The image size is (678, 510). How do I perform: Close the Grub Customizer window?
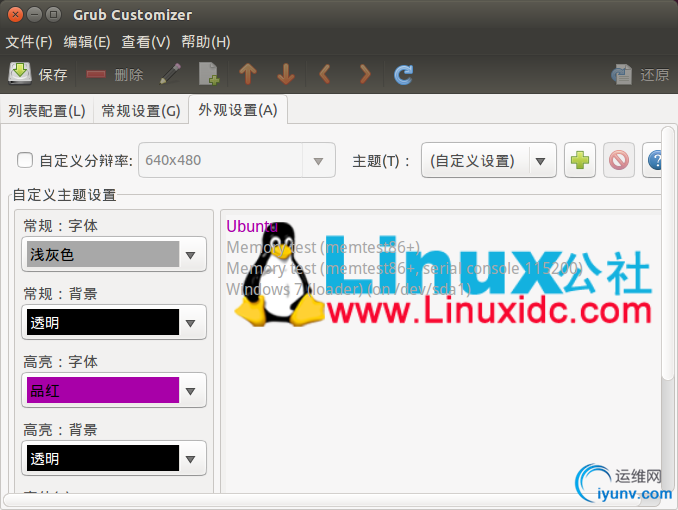point(16,15)
